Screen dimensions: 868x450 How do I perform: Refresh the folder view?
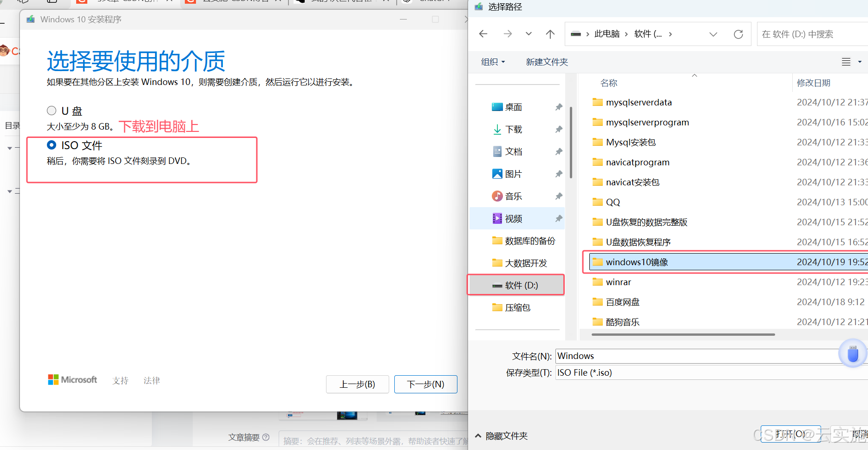pyautogui.click(x=738, y=34)
